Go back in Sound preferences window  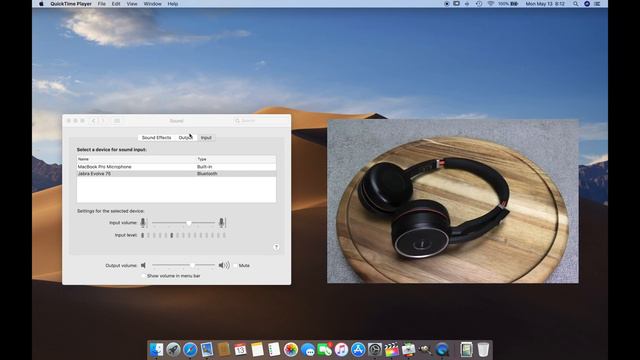[x=93, y=121]
